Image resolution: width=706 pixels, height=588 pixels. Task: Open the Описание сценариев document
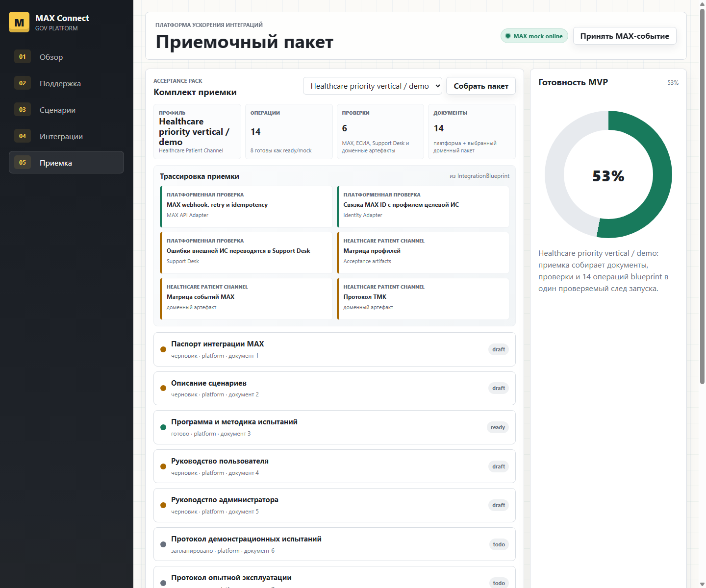pos(334,388)
